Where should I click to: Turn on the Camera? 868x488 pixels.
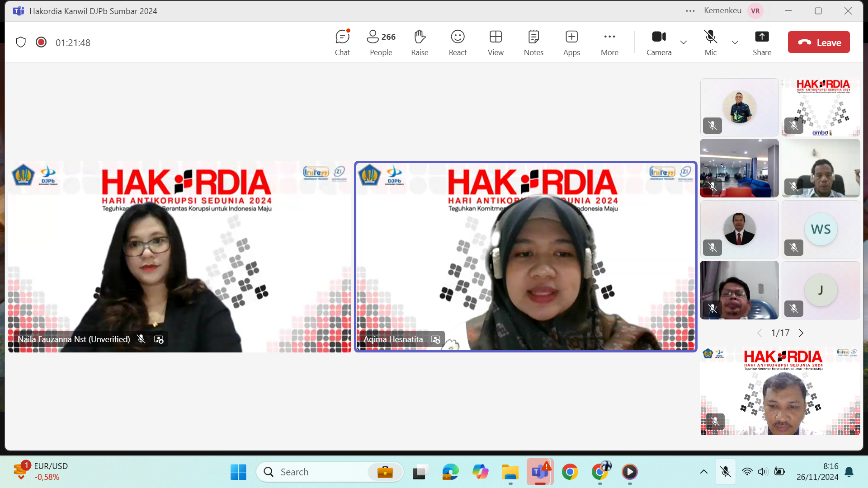pyautogui.click(x=659, y=43)
